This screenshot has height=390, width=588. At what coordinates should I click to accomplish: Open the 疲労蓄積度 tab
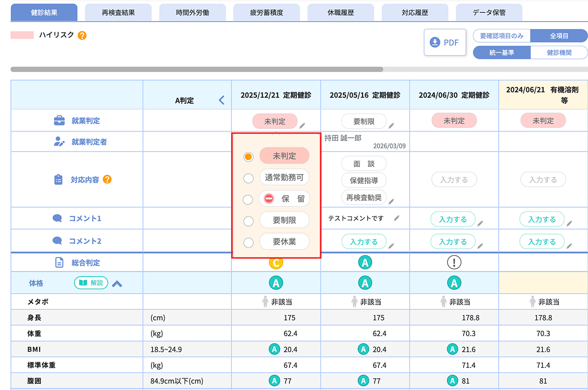(266, 13)
